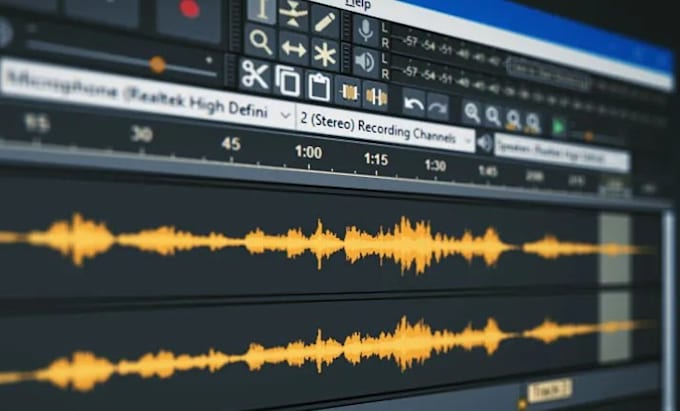The image size is (680, 411).
Task: Click the 1:30 mark on the timeline
Action: click(x=435, y=166)
